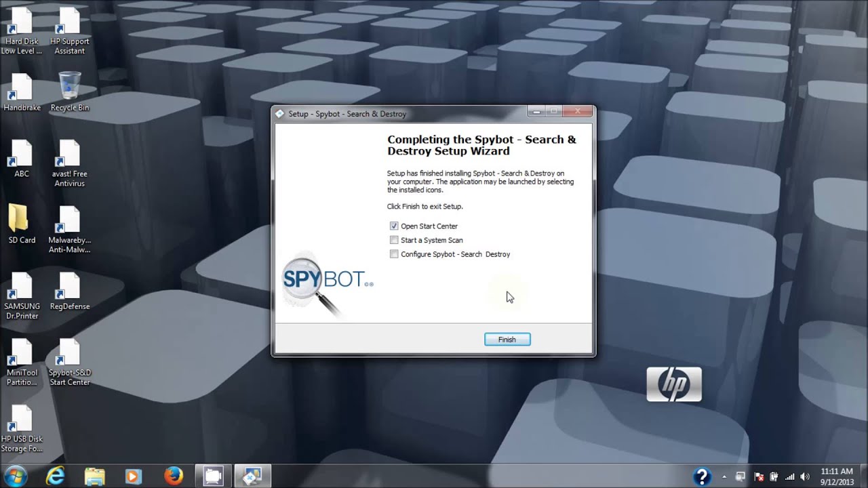Enable the Start a System Scan option
The width and height of the screenshot is (868, 488).
click(394, 240)
